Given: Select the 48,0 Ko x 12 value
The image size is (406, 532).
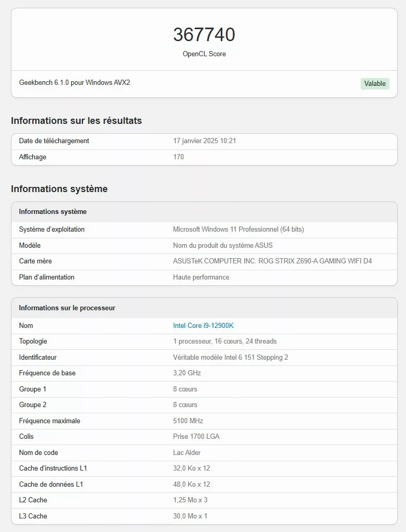Looking at the screenshot, I should click(192, 485).
